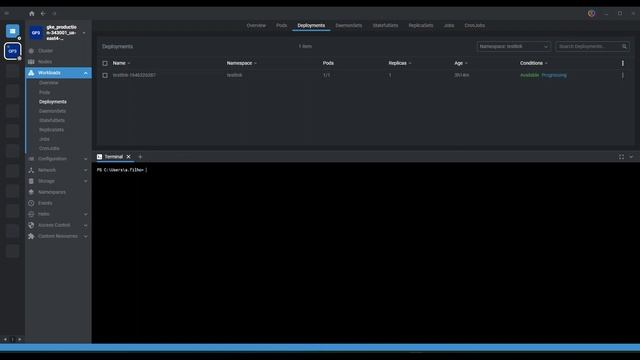Collapse the Workloads section
This screenshot has width=640, height=360.
86,73
